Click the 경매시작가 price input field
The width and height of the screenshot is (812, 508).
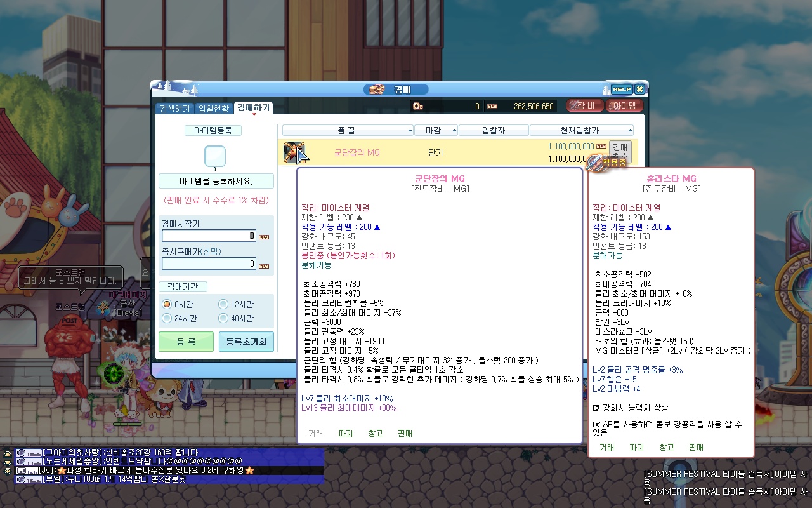pyautogui.click(x=208, y=236)
